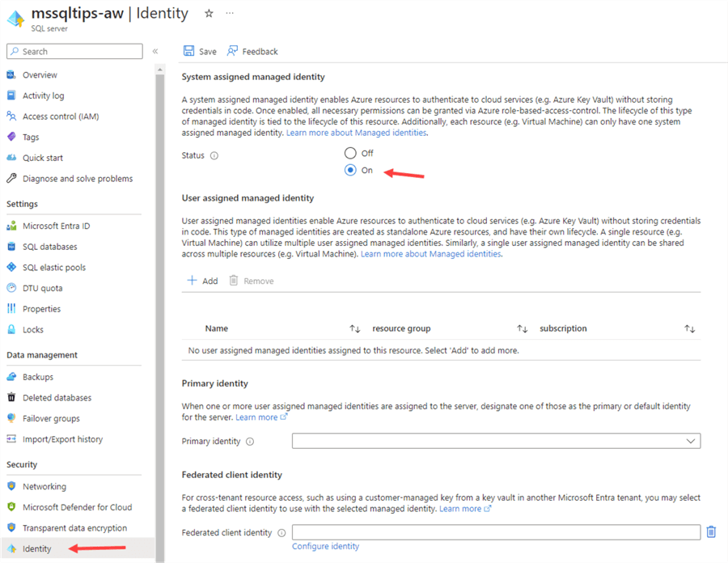Screen dimensions: 728x563
Task: Click the Access control (IAM) icon
Action: click(x=11, y=116)
